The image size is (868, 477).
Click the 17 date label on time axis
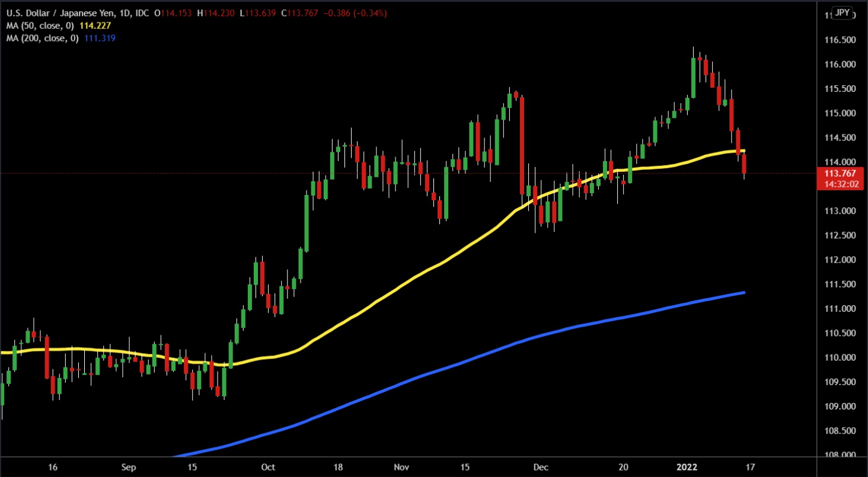pos(751,468)
